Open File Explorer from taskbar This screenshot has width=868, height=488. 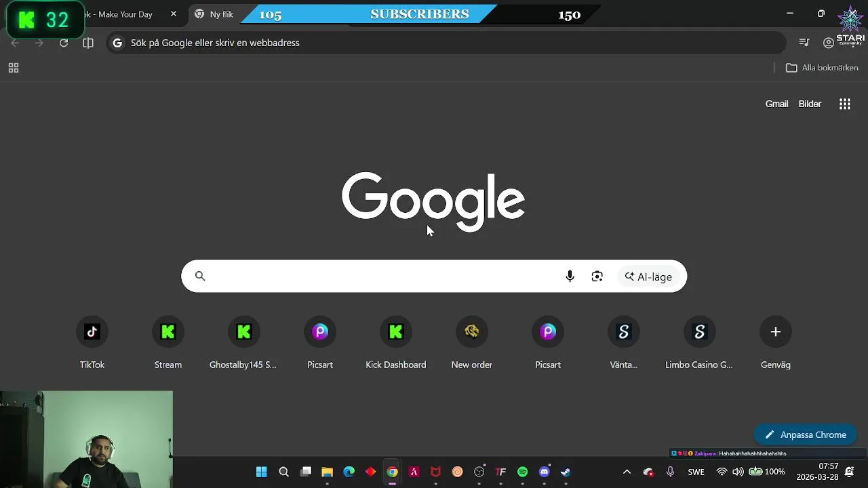click(x=328, y=472)
